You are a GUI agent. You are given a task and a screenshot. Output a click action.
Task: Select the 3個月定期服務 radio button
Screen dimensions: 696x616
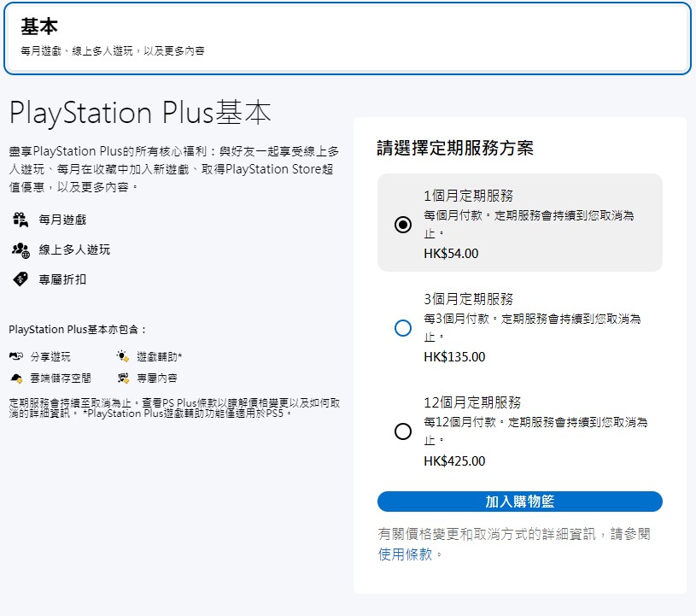[x=402, y=328]
